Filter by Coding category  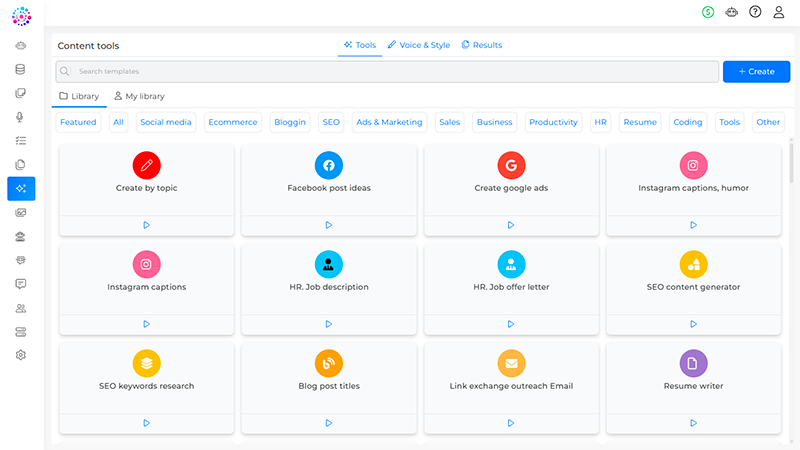pyautogui.click(x=688, y=122)
